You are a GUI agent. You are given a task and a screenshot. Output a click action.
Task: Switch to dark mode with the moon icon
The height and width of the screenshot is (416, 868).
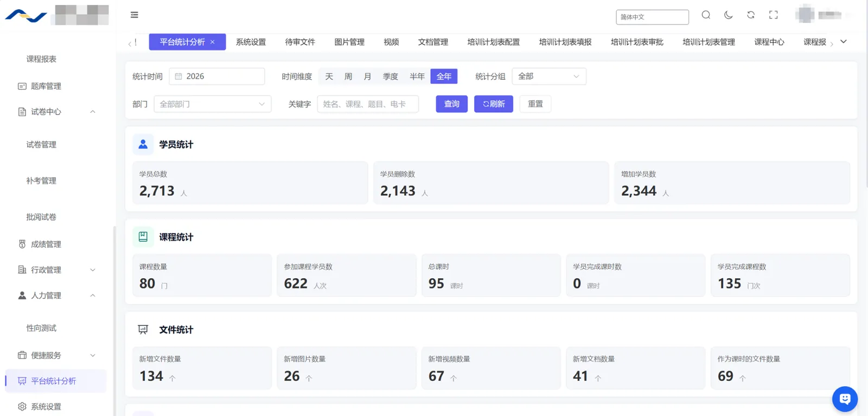(x=729, y=15)
